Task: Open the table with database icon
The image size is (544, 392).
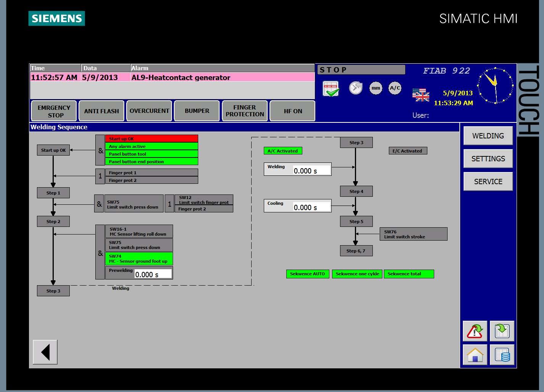Action: 502,355
